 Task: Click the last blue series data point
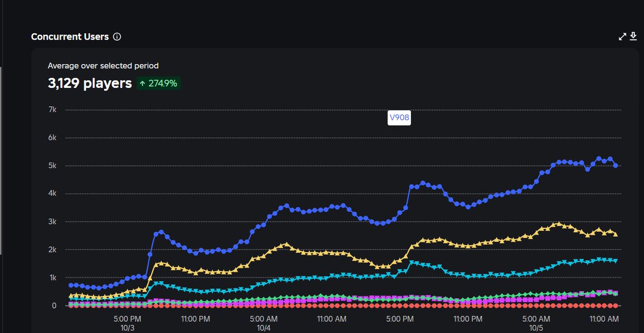pos(615,166)
